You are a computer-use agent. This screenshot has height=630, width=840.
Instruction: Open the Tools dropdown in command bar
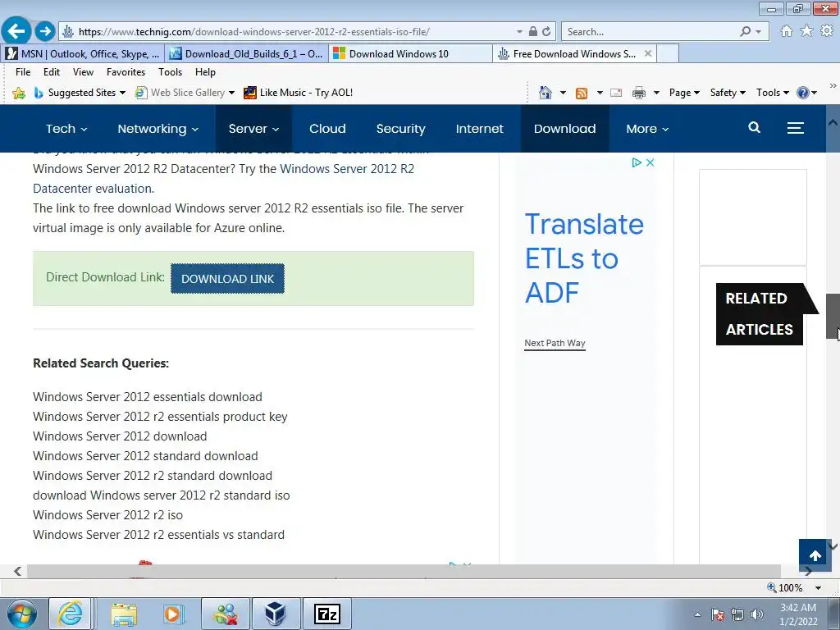coord(773,93)
